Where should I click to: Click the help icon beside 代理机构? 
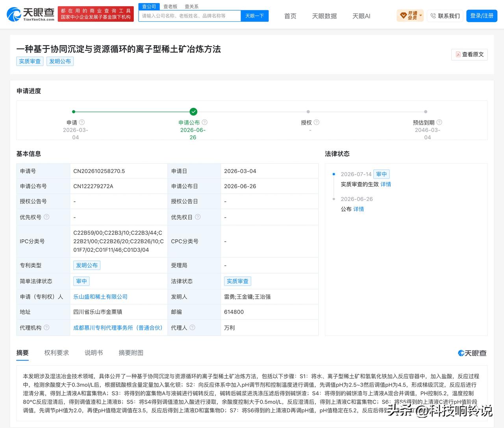coord(46,327)
